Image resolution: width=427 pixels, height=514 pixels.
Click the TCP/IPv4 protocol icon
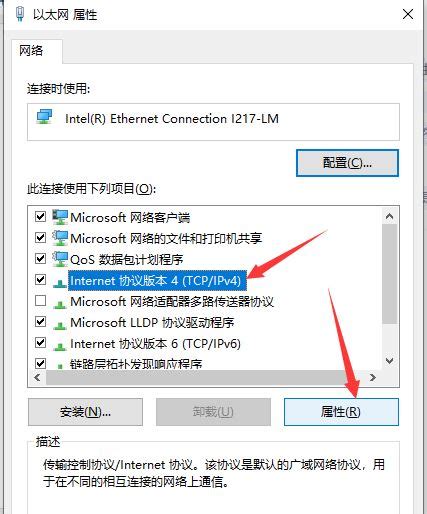(x=60, y=283)
